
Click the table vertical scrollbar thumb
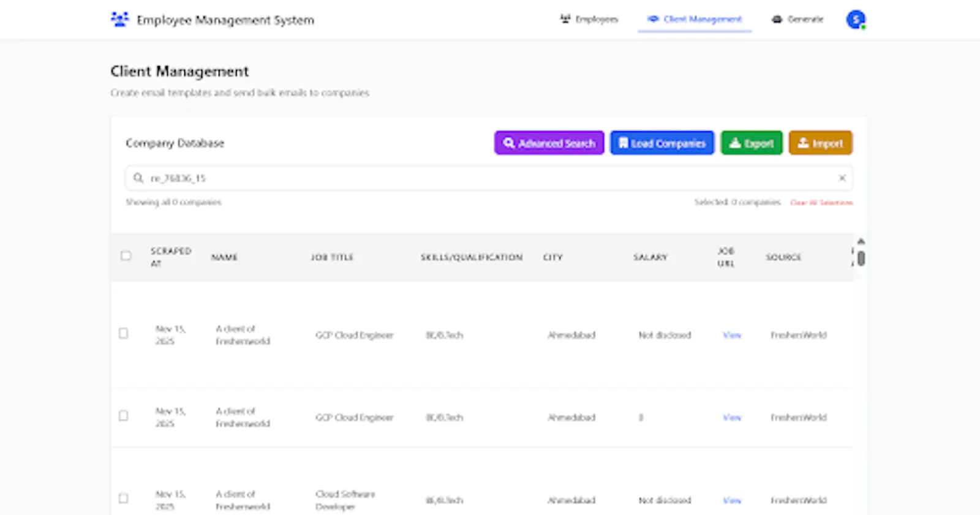861,258
